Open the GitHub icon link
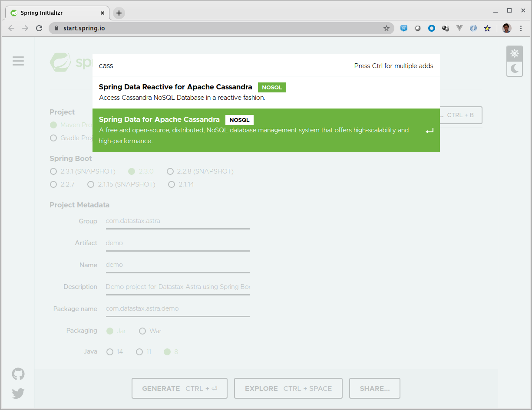 coord(18,374)
